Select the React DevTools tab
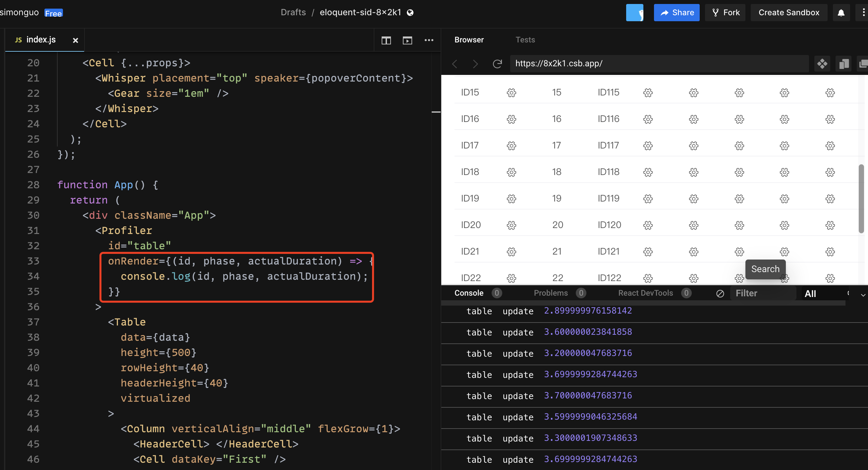This screenshot has height=470, width=868. [x=646, y=293]
